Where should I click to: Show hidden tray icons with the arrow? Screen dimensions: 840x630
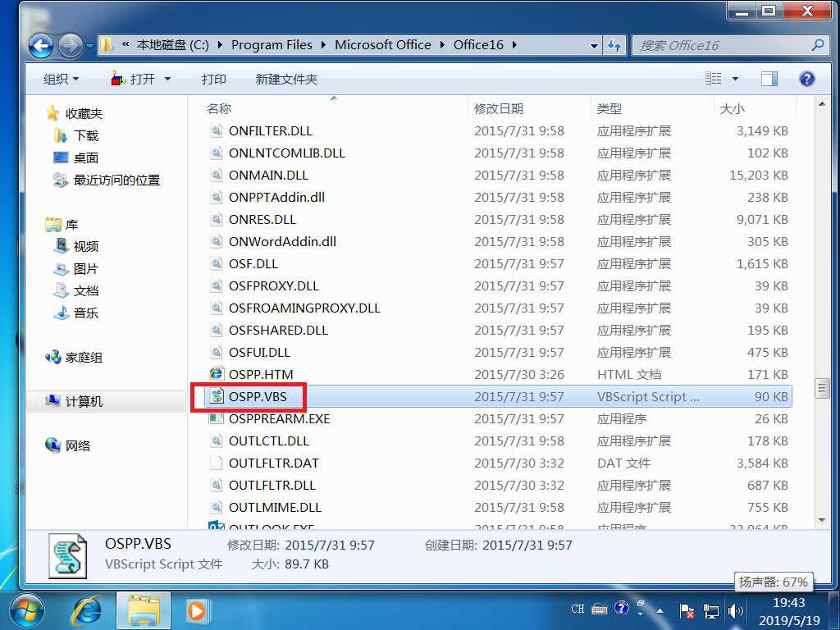pyautogui.click(x=660, y=610)
